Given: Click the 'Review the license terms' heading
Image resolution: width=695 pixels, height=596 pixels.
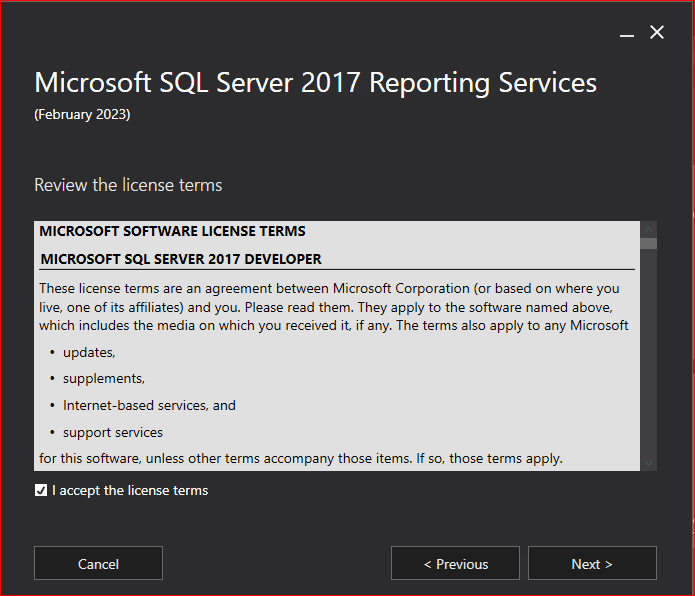Looking at the screenshot, I should pos(128,185).
